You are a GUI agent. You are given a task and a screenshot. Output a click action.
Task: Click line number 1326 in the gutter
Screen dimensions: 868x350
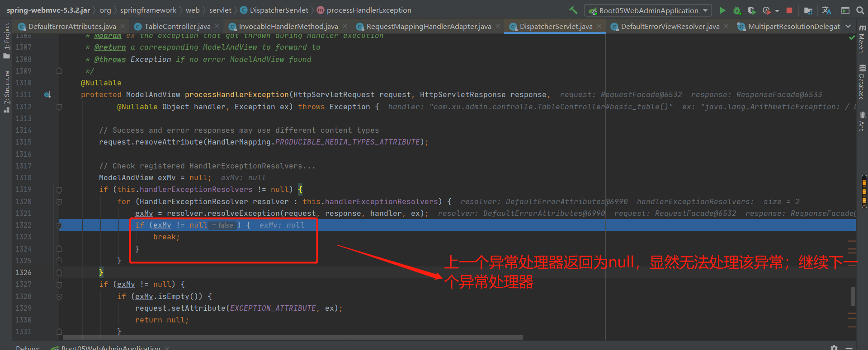click(24, 273)
